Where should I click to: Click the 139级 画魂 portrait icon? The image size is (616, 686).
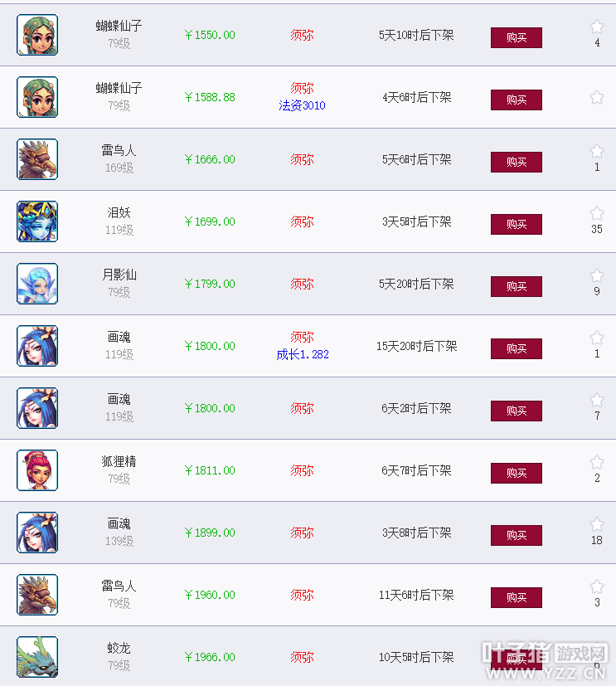(37, 533)
